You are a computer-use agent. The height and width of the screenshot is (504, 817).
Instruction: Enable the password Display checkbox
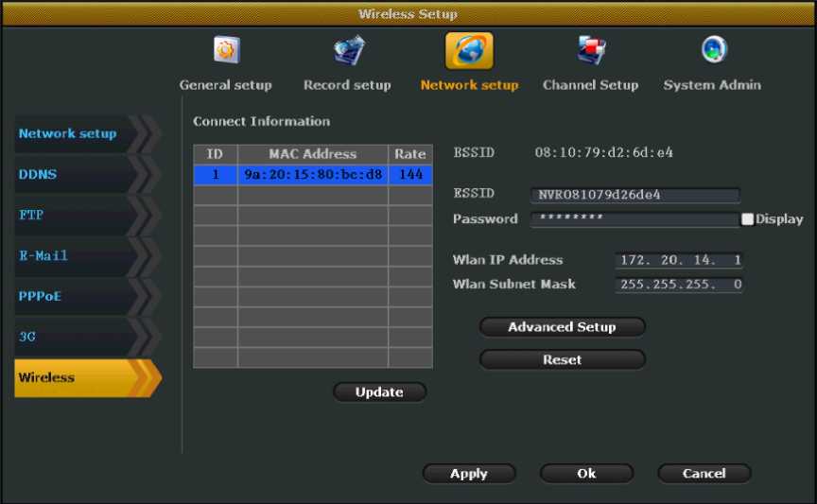pyautogui.click(x=748, y=219)
